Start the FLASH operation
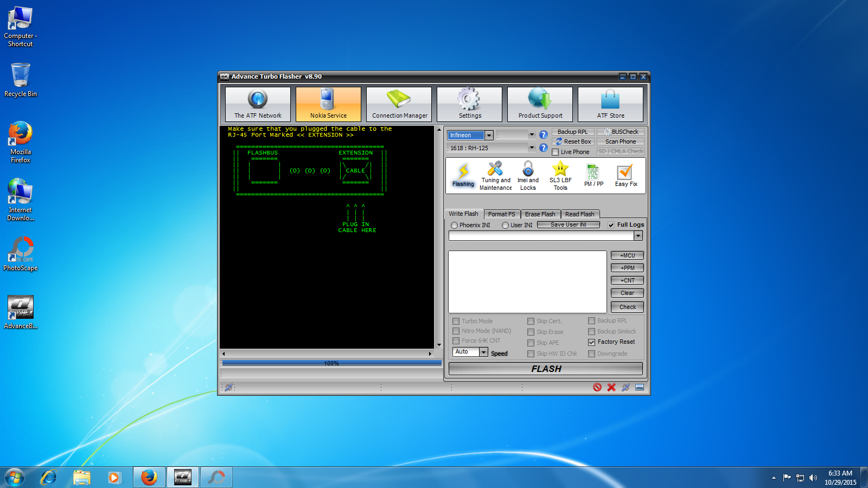Screen dimensions: 868x488 [546, 369]
